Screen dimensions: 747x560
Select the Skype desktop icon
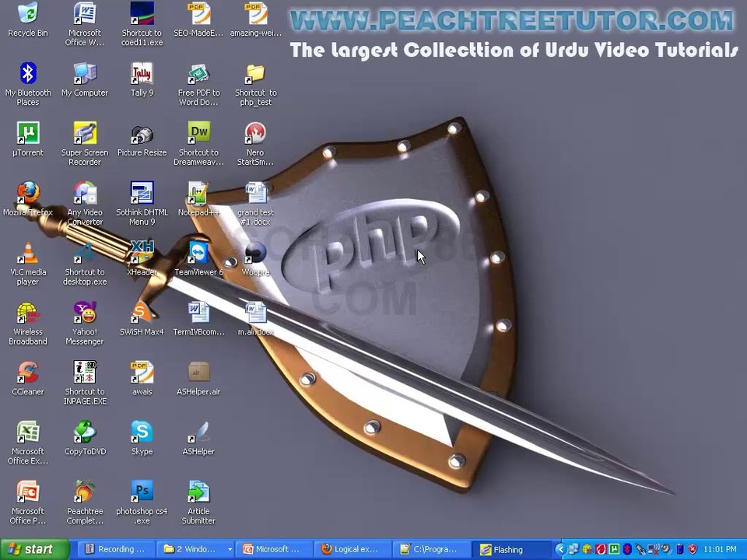pyautogui.click(x=142, y=439)
